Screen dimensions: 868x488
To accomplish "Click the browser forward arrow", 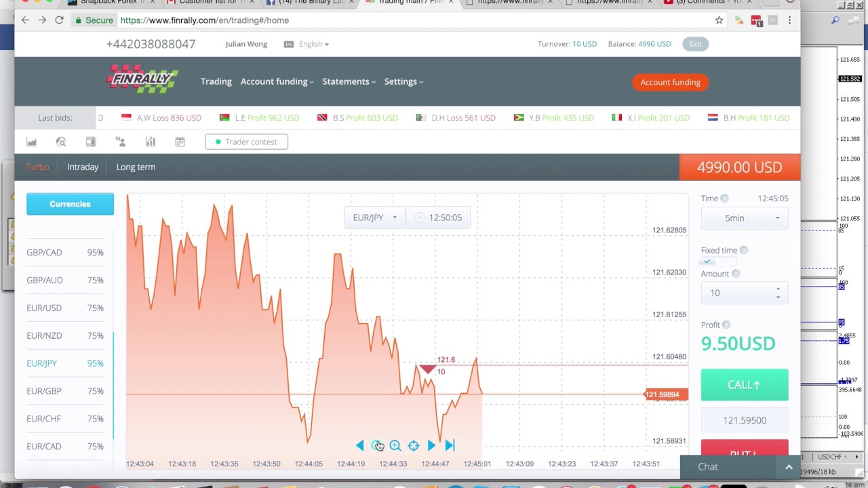I will pyautogui.click(x=42, y=20).
